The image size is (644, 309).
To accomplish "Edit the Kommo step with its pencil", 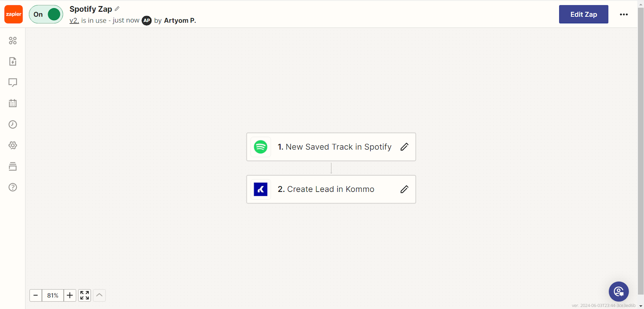I will 405,189.
